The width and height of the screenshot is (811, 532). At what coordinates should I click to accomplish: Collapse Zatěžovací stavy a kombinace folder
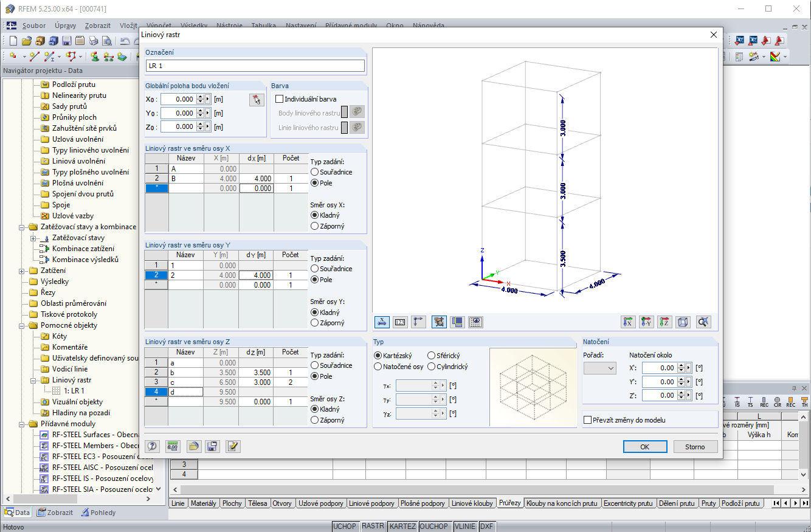tap(22, 227)
